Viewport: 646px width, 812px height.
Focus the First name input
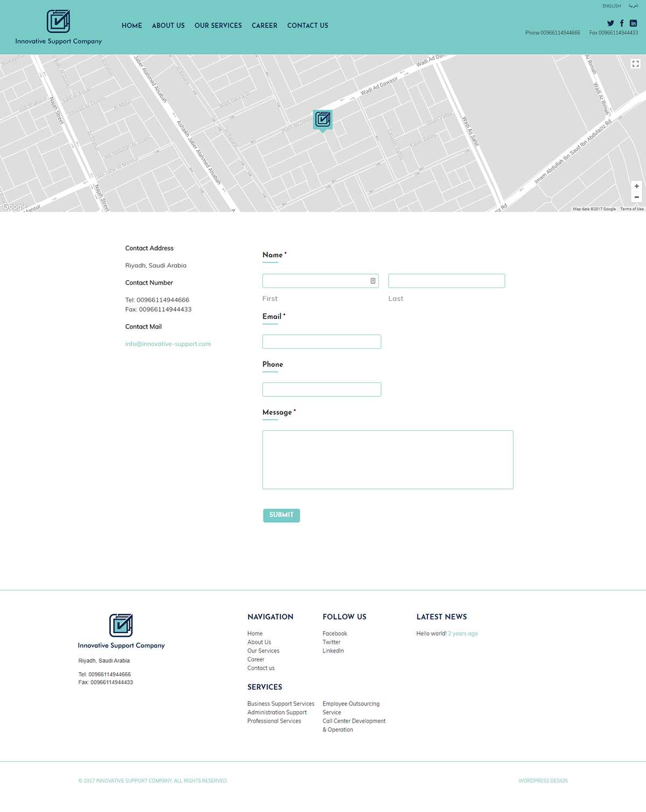320,281
